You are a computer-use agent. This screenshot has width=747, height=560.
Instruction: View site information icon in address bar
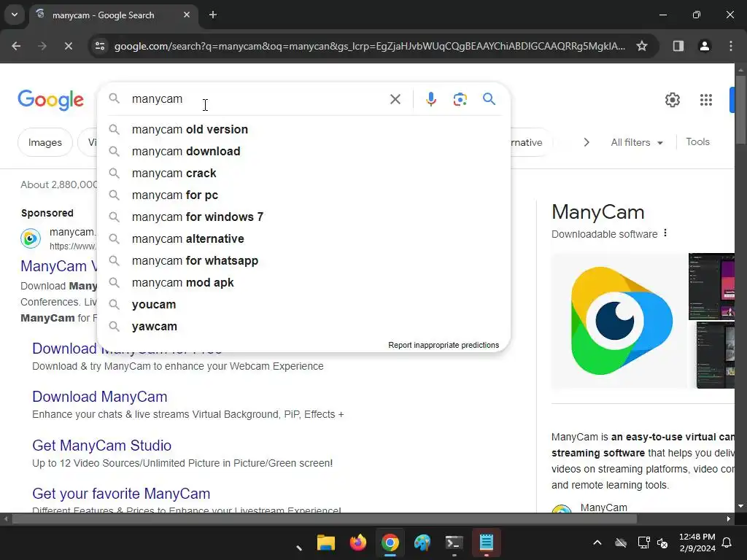pyautogui.click(x=100, y=46)
